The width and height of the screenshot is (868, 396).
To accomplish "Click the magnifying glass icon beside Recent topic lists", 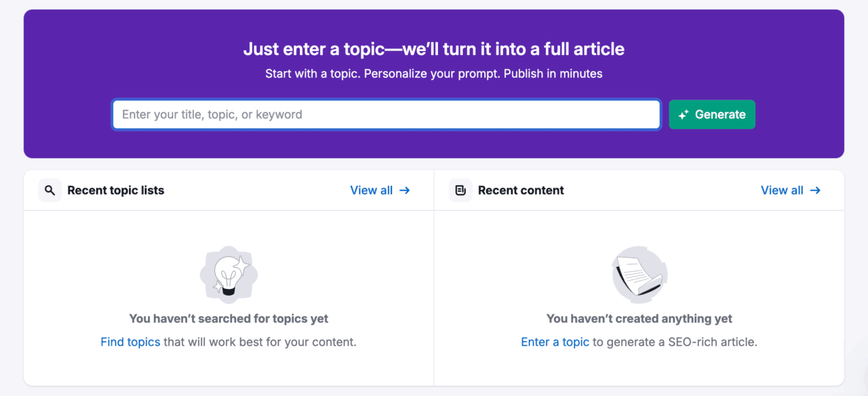I will pos(50,190).
